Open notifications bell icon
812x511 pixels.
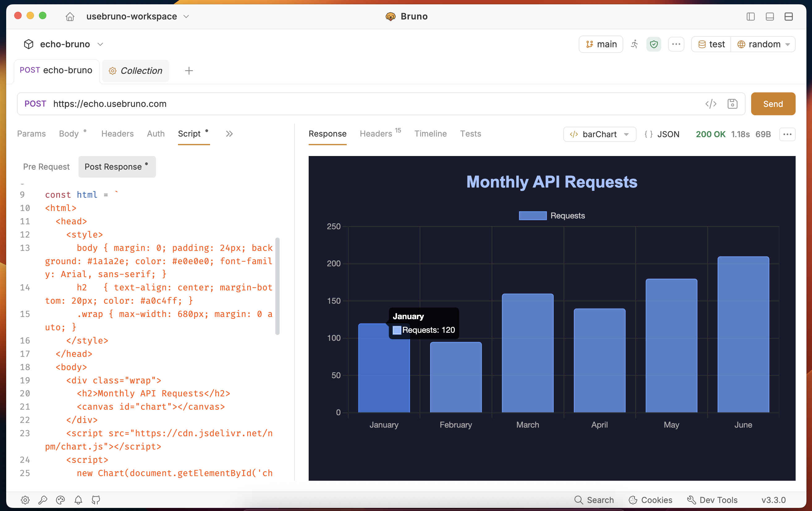(78, 500)
